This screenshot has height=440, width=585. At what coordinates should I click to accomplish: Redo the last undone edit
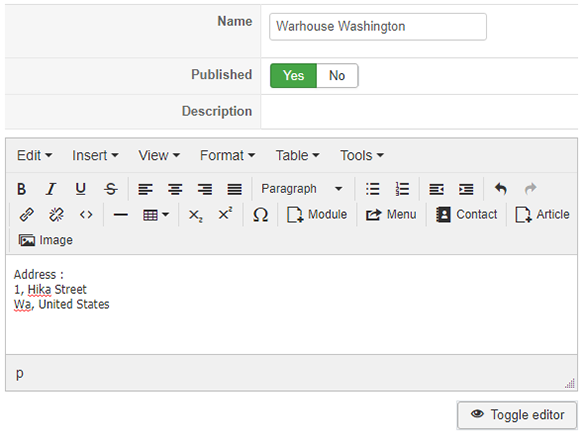point(531,189)
